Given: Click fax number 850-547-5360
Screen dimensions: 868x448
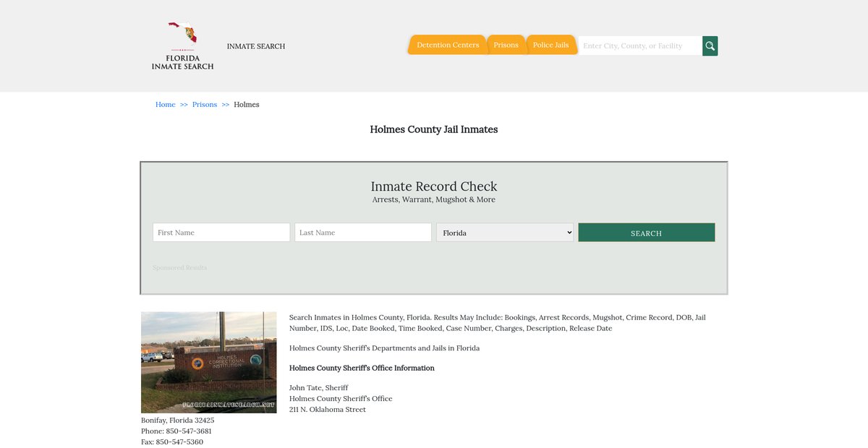Looking at the screenshot, I should (179, 441).
